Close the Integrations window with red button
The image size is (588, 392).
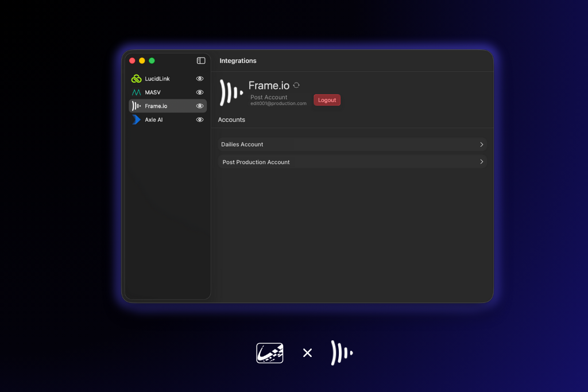tap(132, 61)
